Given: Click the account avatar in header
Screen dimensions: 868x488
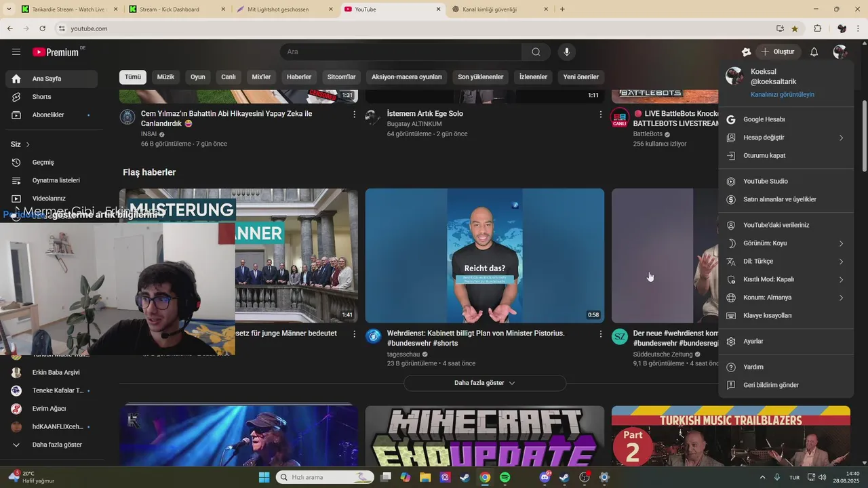Looking at the screenshot, I should (840, 52).
